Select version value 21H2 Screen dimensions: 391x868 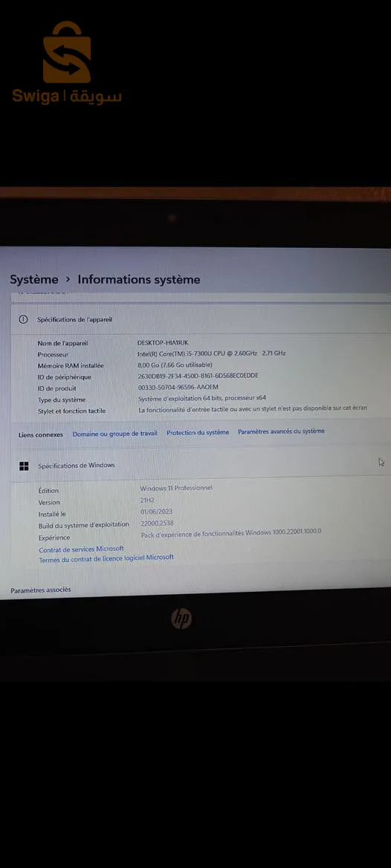[146, 500]
